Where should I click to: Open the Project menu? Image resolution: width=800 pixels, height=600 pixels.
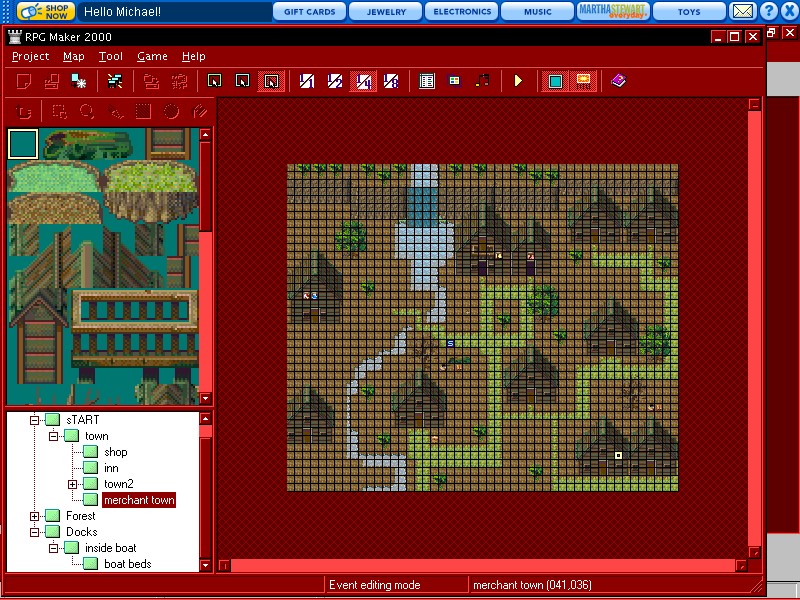coord(31,56)
